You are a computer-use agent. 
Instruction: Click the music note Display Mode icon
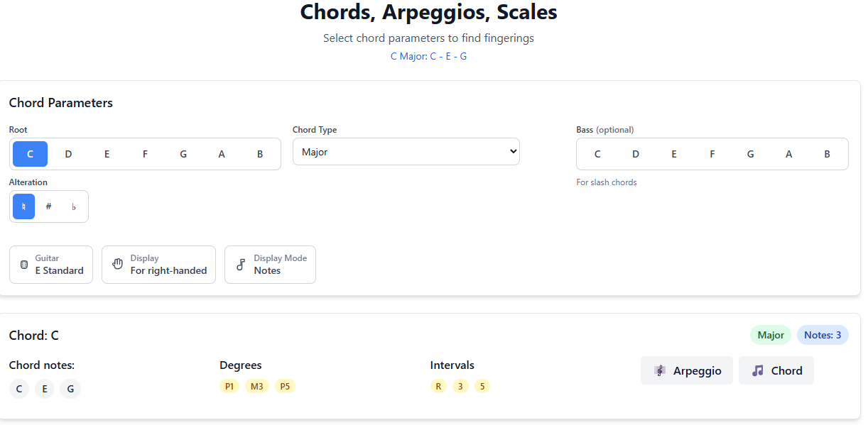point(241,265)
